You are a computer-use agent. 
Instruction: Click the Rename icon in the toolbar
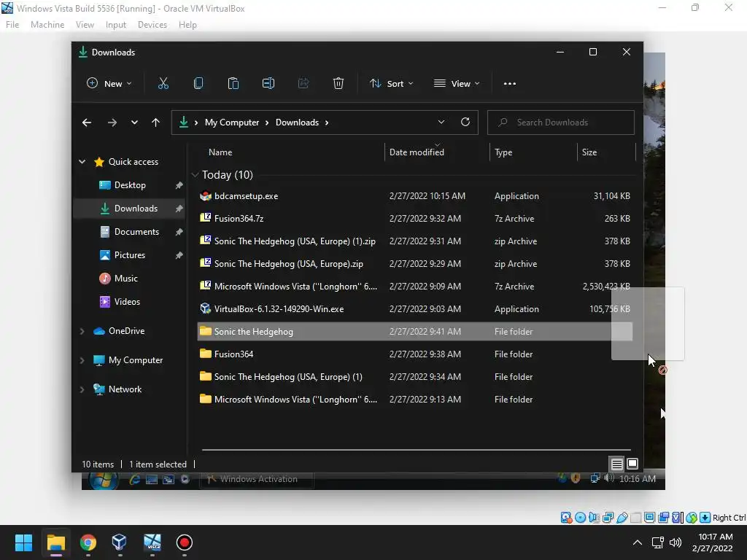click(x=268, y=83)
